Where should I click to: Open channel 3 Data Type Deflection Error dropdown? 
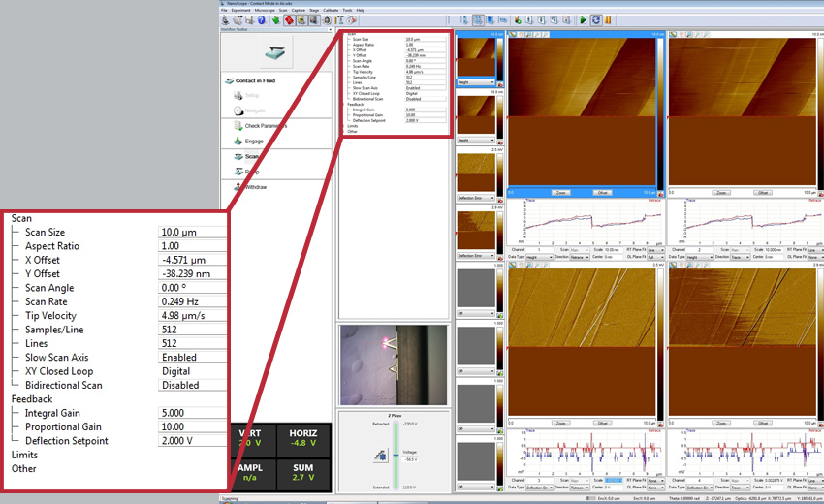tap(539, 488)
